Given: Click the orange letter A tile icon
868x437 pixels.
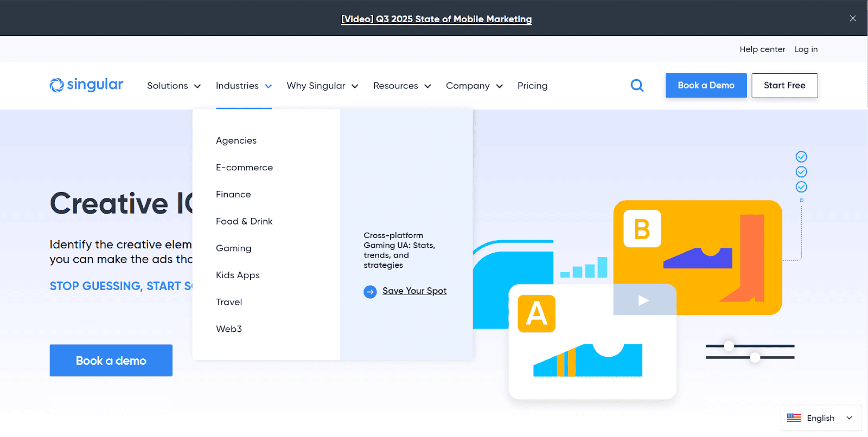Looking at the screenshot, I should pyautogui.click(x=537, y=314).
